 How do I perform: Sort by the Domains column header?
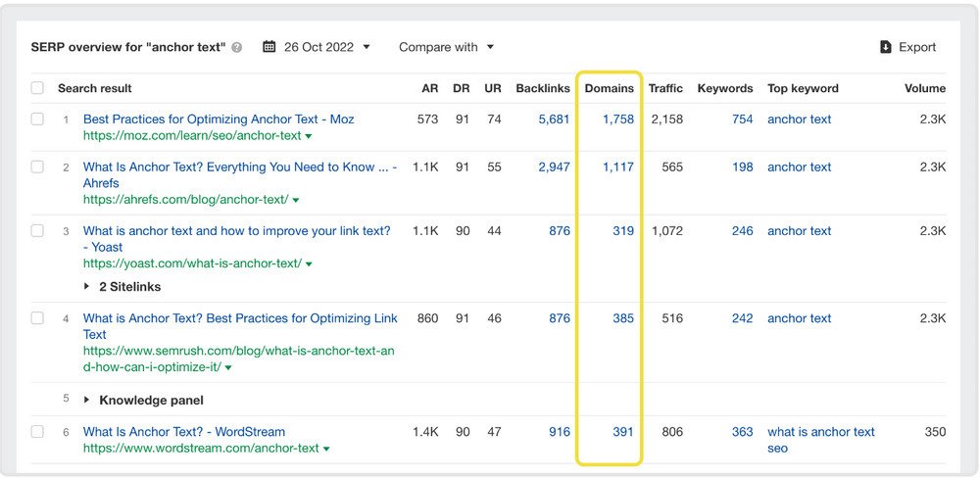tap(609, 88)
